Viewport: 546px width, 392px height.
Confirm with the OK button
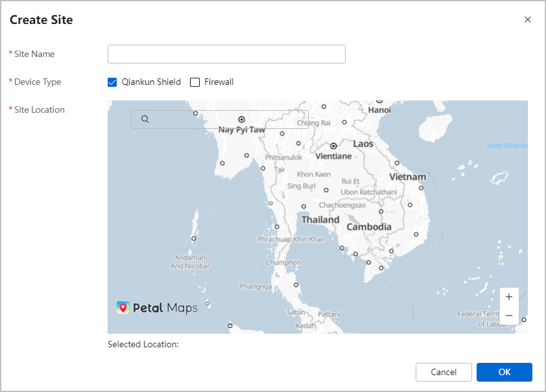(504, 372)
